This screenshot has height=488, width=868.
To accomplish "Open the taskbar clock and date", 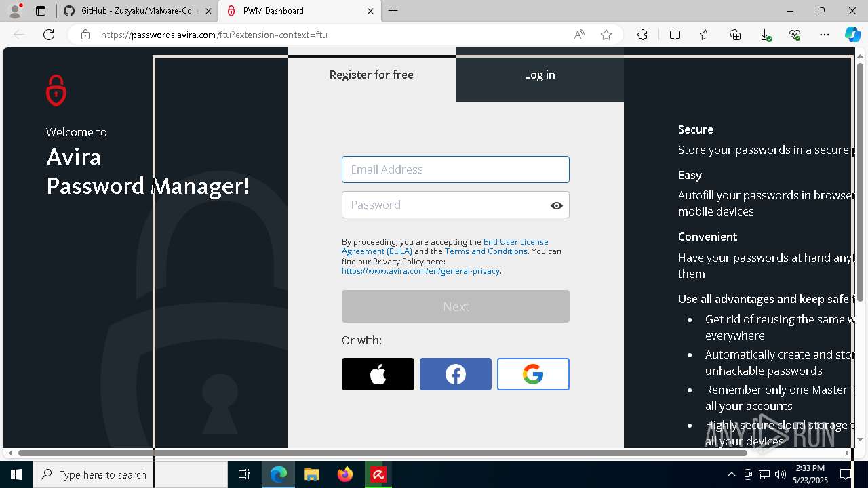I will [811, 474].
